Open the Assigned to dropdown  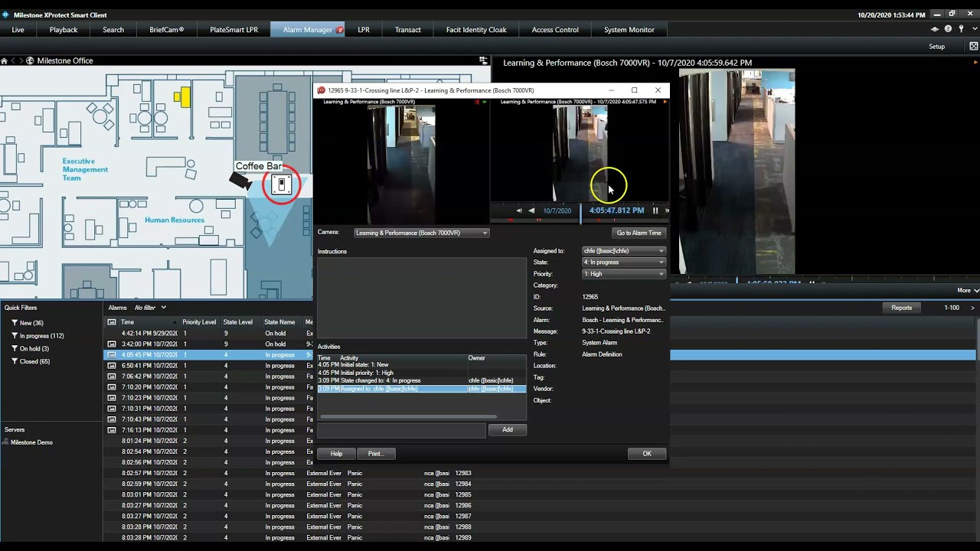(623, 251)
